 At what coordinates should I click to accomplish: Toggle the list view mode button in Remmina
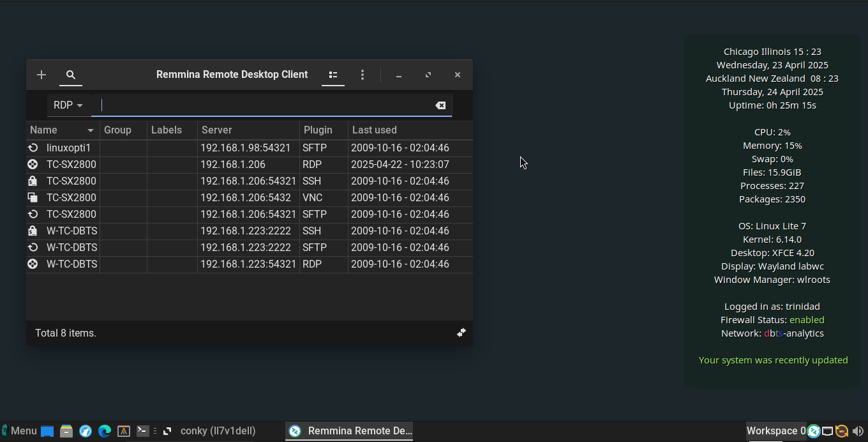333,75
